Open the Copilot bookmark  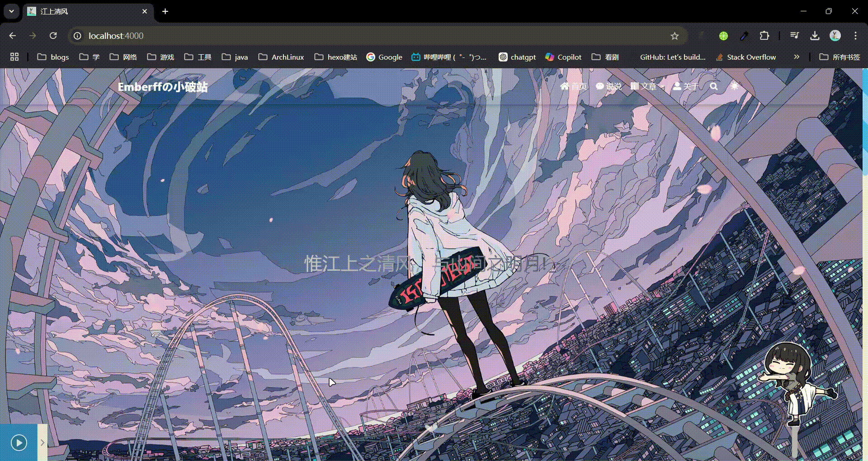tap(563, 57)
